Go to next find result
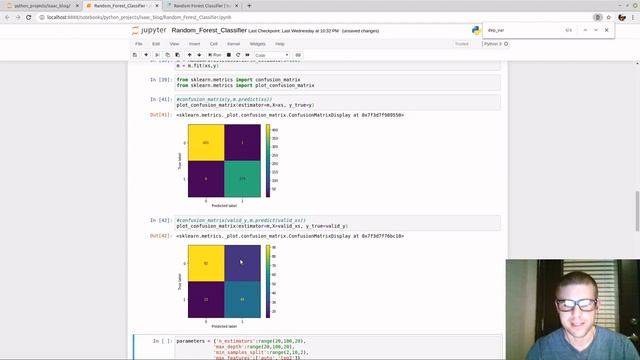 pos(596,30)
